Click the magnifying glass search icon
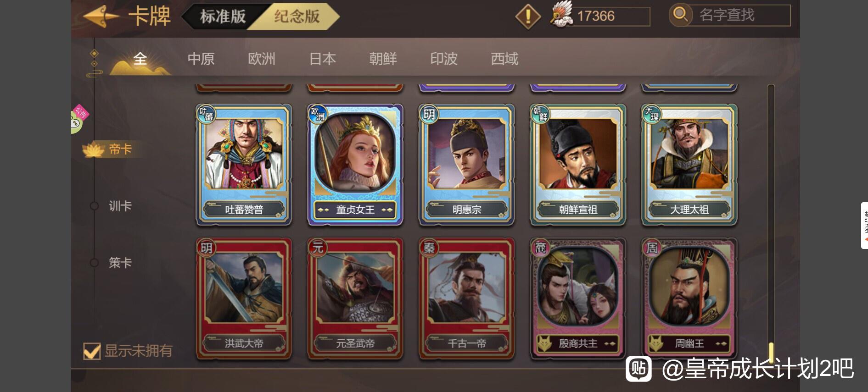The image size is (868, 392). pos(680,15)
